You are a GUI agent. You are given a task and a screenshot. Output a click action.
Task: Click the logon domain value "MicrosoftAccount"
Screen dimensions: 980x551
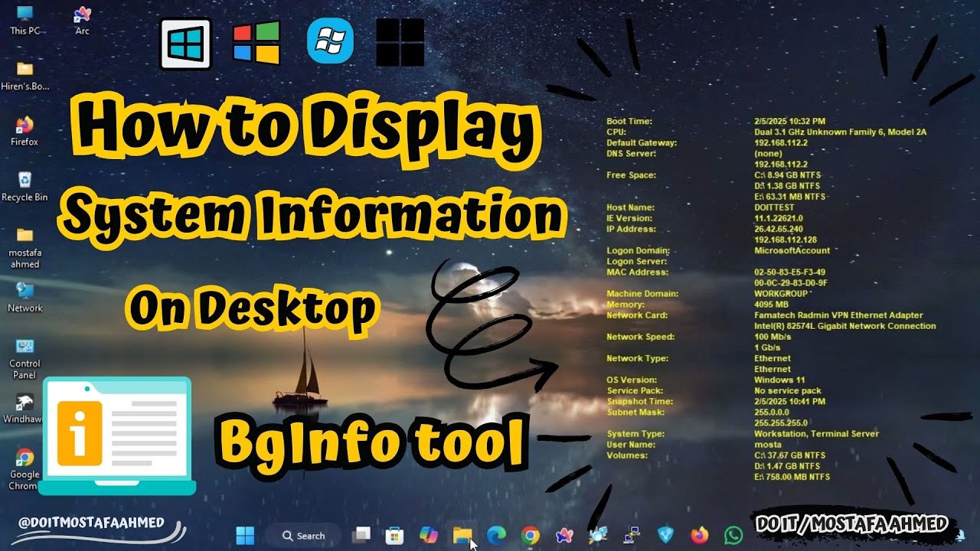(x=792, y=250)
